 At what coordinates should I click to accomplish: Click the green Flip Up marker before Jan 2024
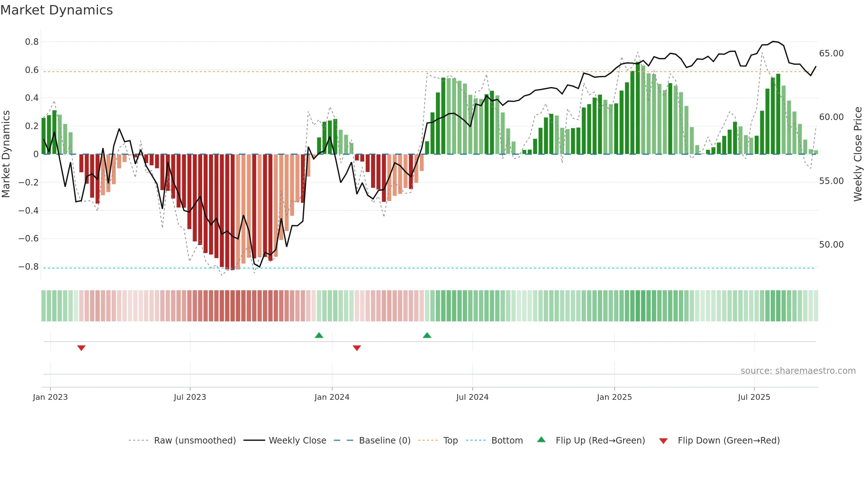click(319, 335)
